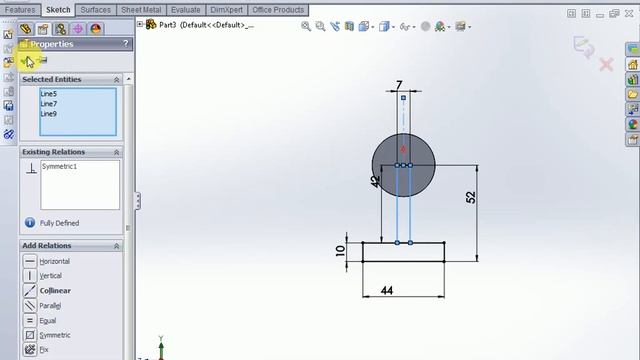Add the Parallel relation

(x=42, y=306)
